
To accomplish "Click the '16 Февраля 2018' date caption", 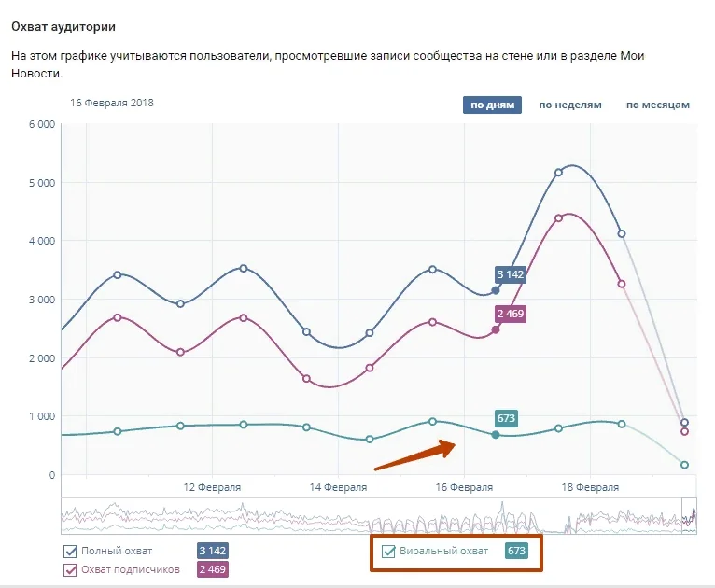I will point(112,103).
